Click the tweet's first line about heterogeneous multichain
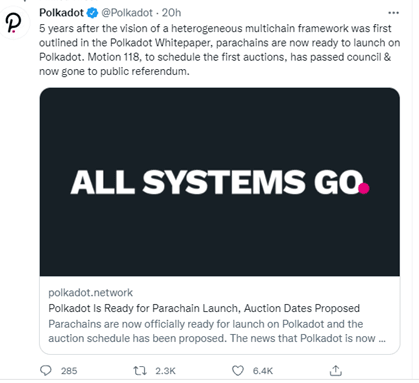 click(215, 28)
